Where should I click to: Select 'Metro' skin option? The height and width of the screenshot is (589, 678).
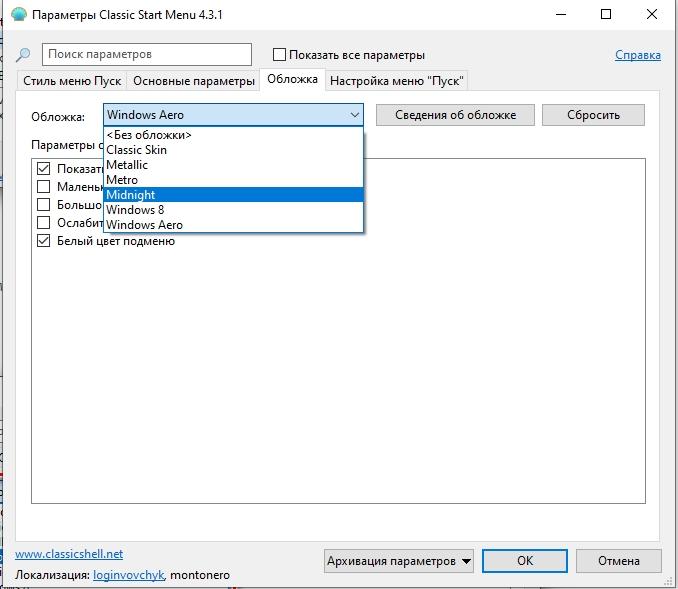[233, 180]
